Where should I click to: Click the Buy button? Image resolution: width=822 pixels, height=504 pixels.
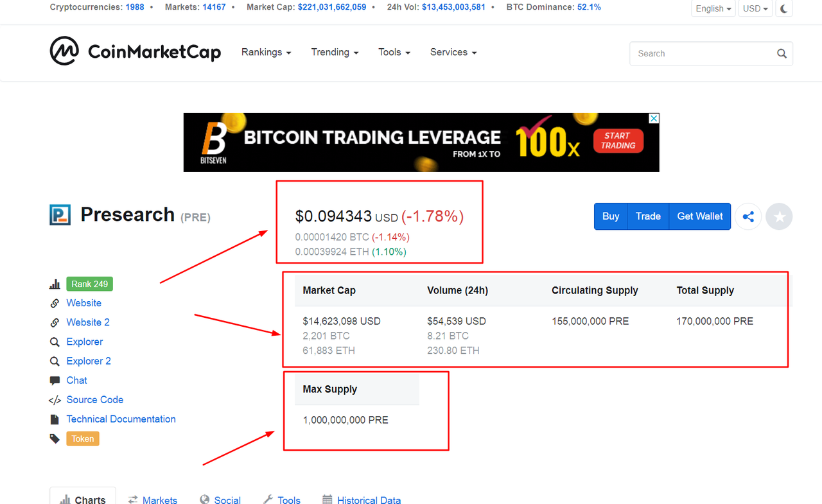tap(611, 216)
